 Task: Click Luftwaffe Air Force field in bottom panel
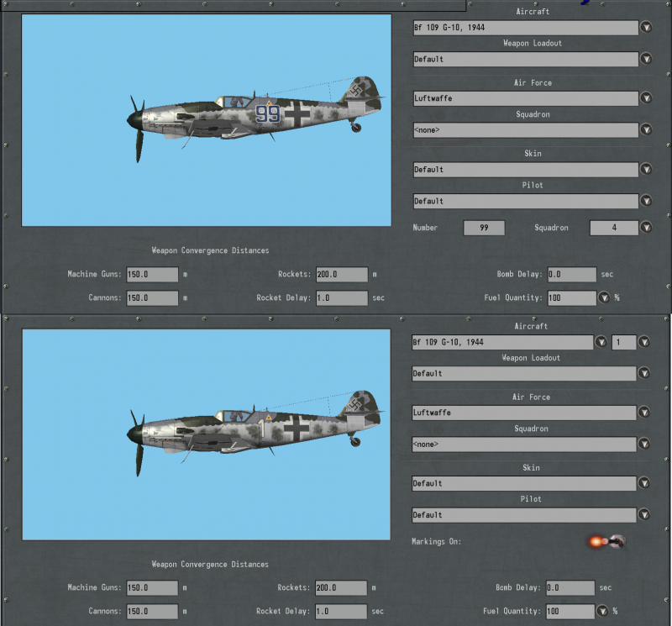coord(523,413)
